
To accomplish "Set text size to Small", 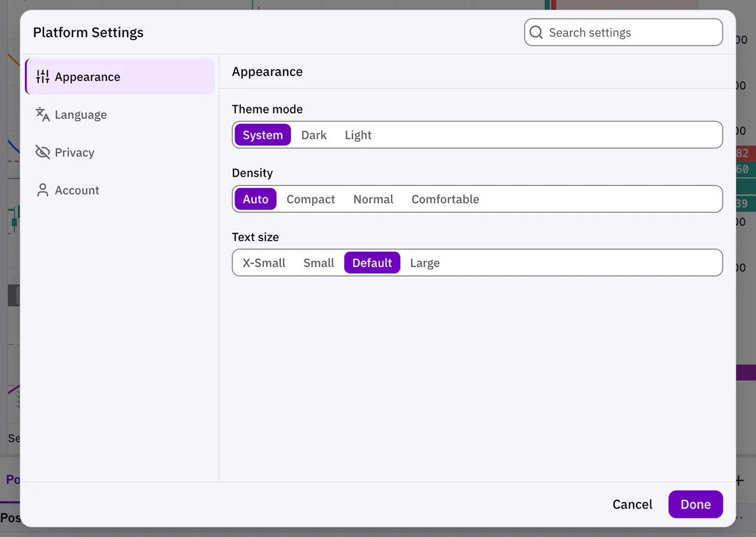I will click(319, 263).
